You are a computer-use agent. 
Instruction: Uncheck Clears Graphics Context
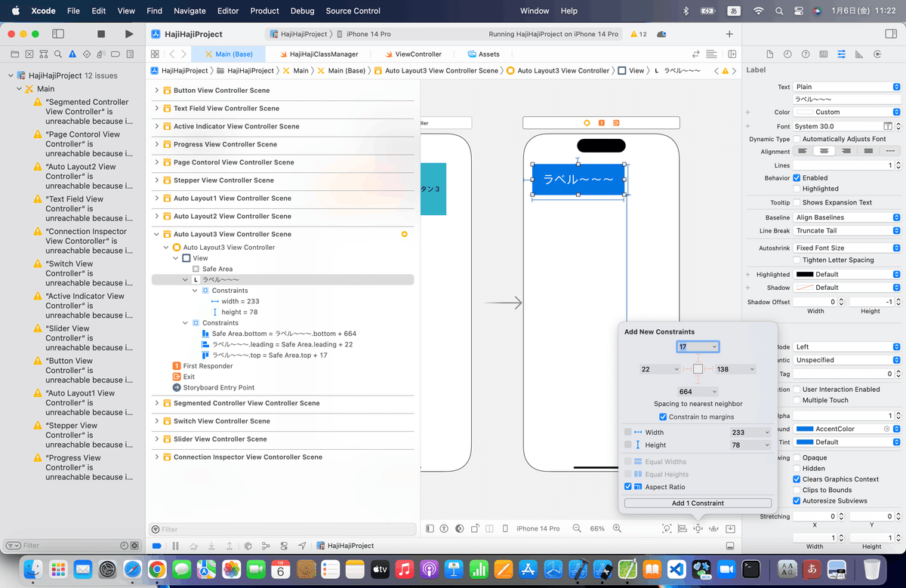[x=797, y=479]
